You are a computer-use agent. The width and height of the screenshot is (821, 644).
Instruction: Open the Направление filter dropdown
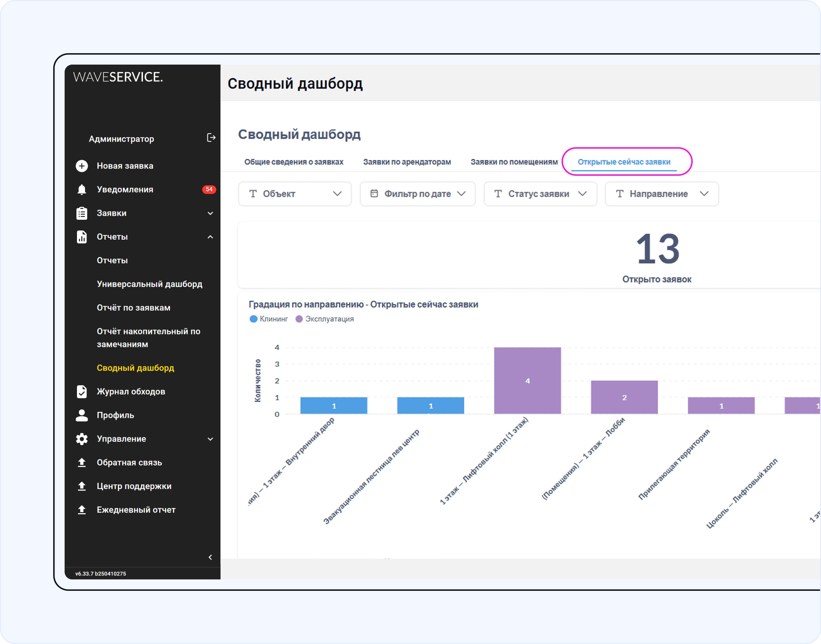661,194
